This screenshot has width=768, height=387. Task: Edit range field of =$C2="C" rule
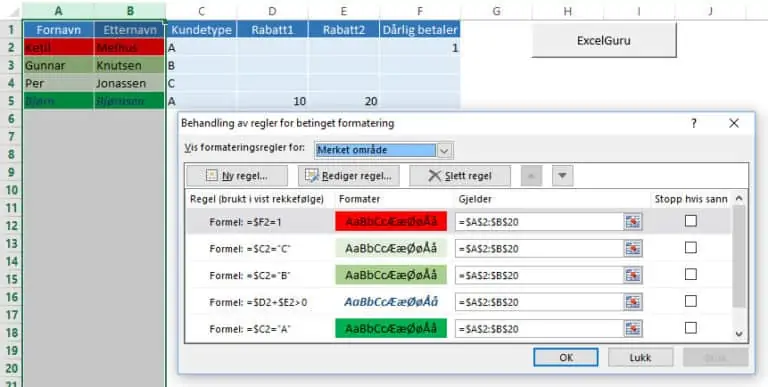click(x=539, y=249)
